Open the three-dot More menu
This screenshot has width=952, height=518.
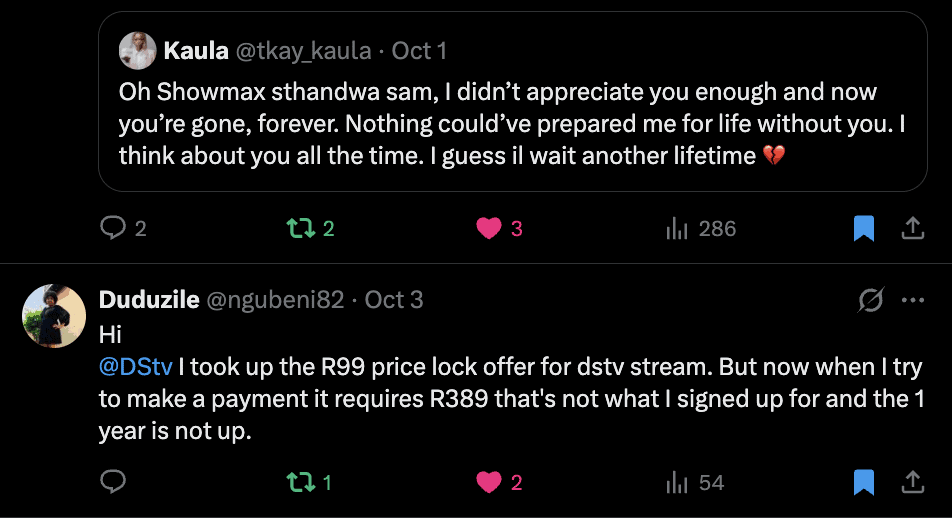click(x=913, y=299)
